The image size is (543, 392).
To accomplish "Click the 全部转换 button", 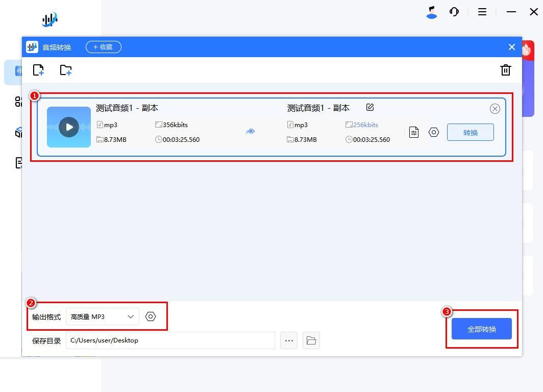I will [481, 329].
